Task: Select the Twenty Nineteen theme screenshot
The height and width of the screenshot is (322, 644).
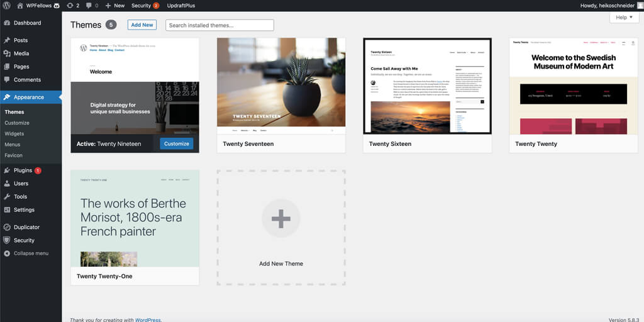Action: 135,86
